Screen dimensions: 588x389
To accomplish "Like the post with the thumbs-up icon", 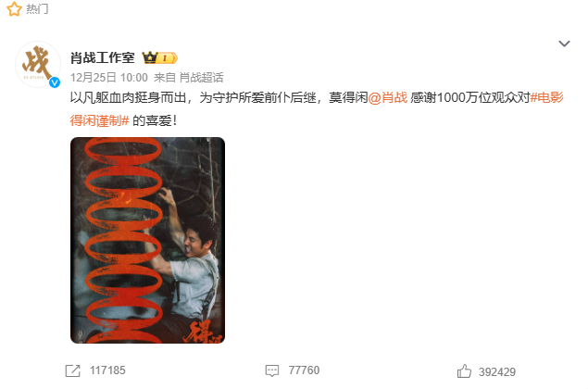I will (x=464, y=371).
